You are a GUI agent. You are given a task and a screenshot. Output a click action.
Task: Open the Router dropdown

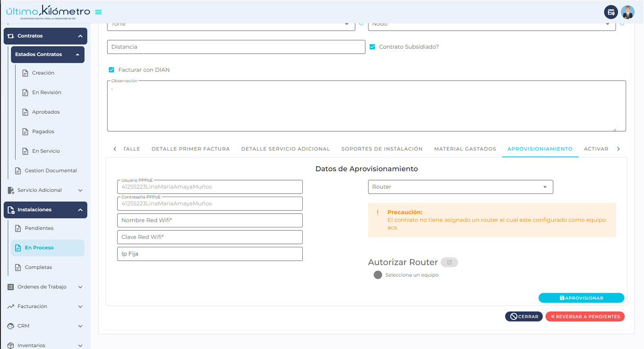[x=460, y=187]
